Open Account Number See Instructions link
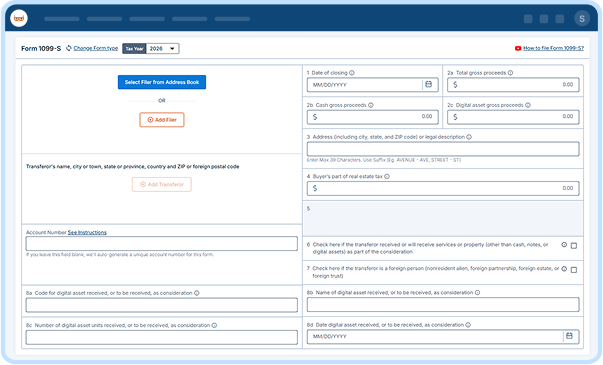Image resolution: width=603 pixels, height=365 pixels. [87, 232]
